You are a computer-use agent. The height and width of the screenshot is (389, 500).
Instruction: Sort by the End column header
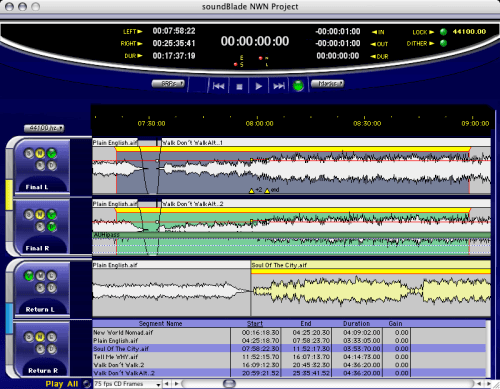tap(306, 324)
